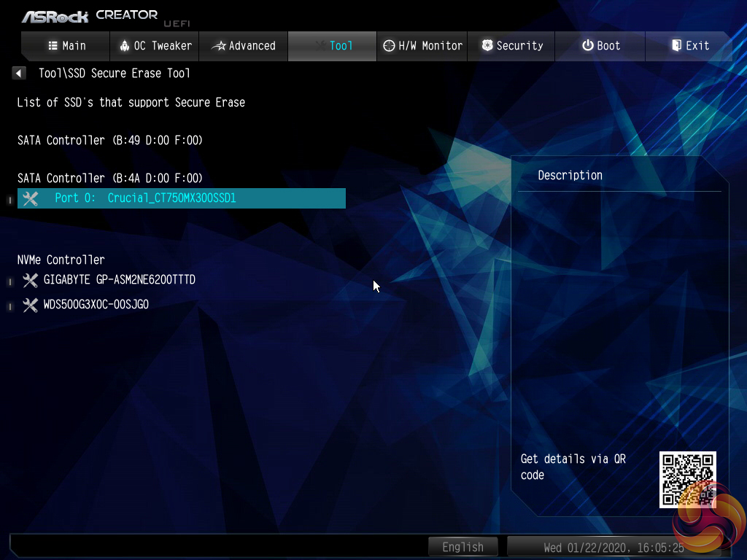Viewport: 747px width, 560px height.
Task: Click the English language button
Action: tap(462, 547)
